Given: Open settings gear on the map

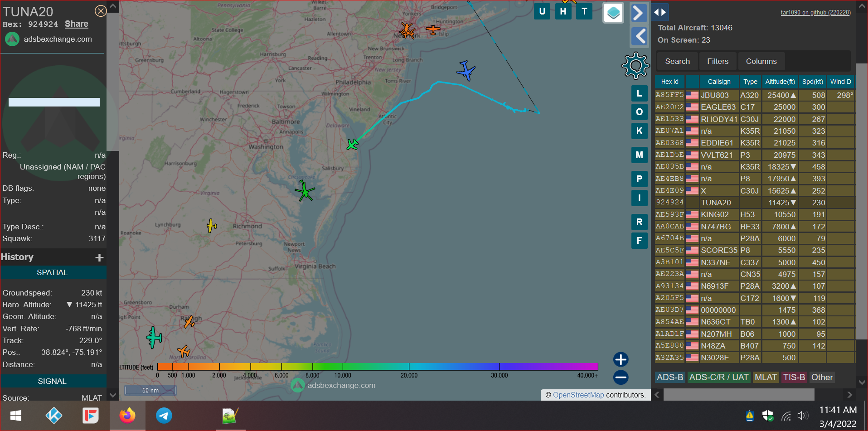Looking at the screenshot, I should (635, 66).
